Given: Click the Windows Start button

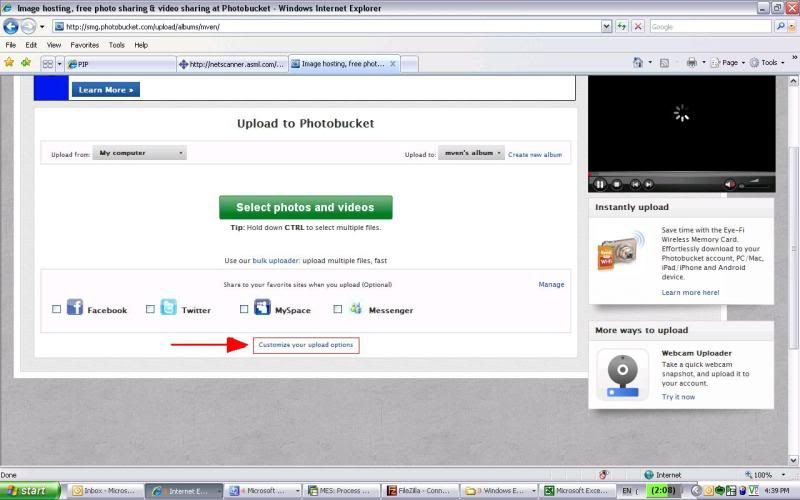Looking at the screenshot, I should pyautogui.click(x=29, y=491).
